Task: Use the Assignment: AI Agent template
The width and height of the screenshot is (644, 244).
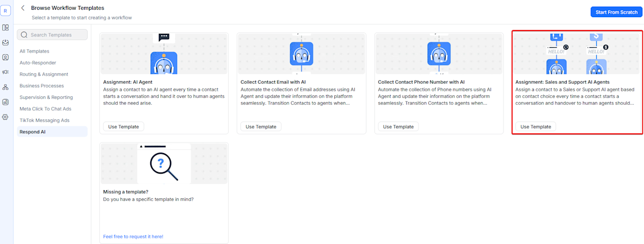Action: 123,127
